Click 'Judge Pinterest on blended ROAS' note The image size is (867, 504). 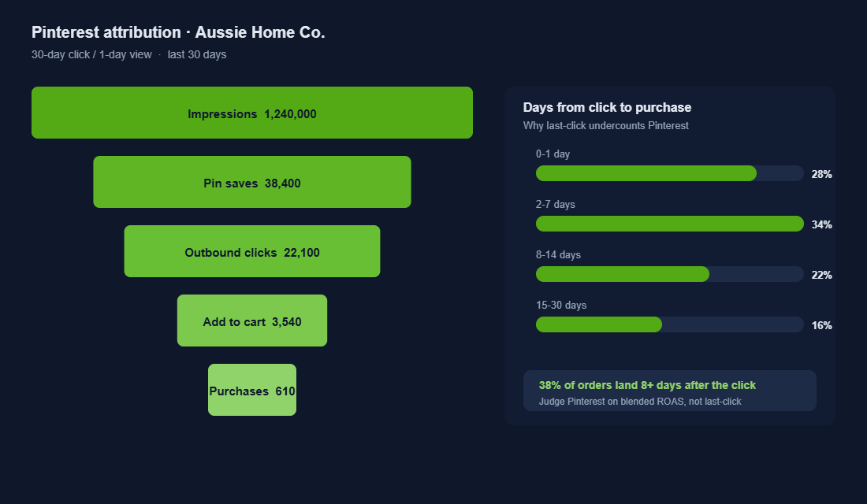point(640,401)
